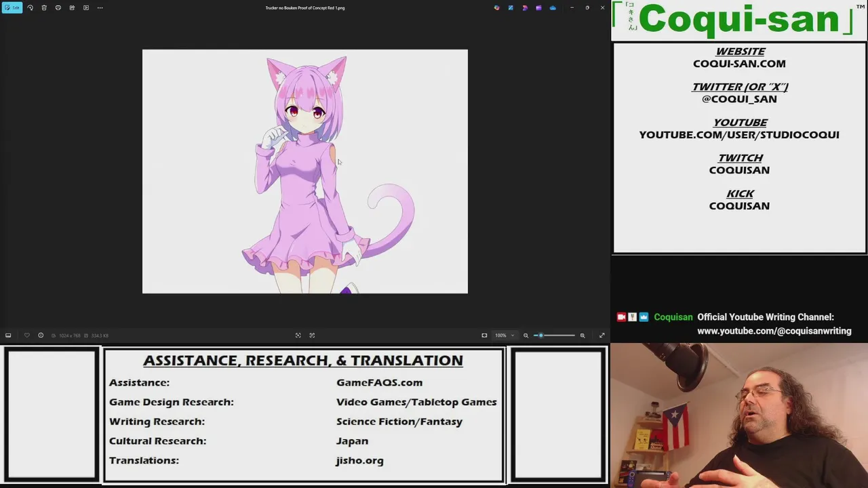Viewport: 868px width, 488px height.
Task: Click the 1024 x 768 dimensions text
Action: [70, 335]
